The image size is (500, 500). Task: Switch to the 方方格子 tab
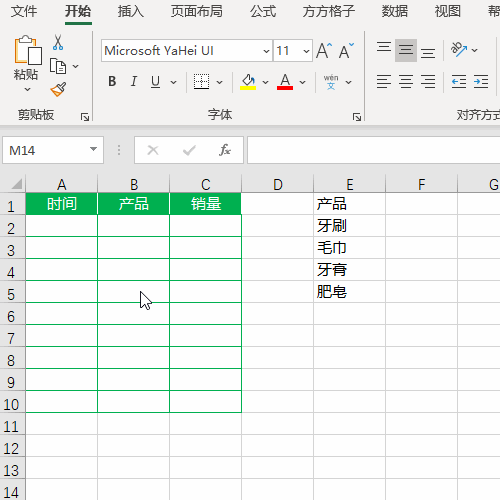pyautogui.click(x=329, y=11)
